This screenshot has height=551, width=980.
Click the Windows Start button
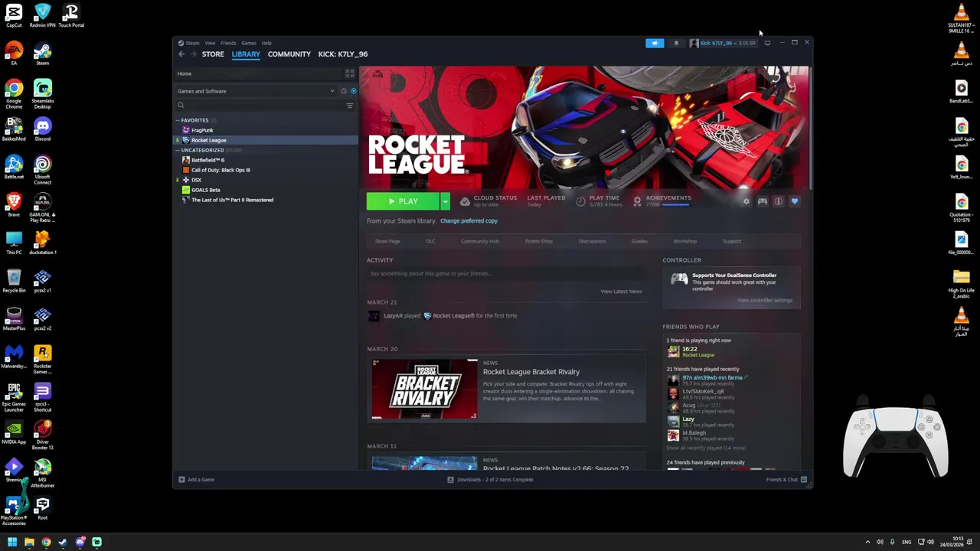coord(12,542)
